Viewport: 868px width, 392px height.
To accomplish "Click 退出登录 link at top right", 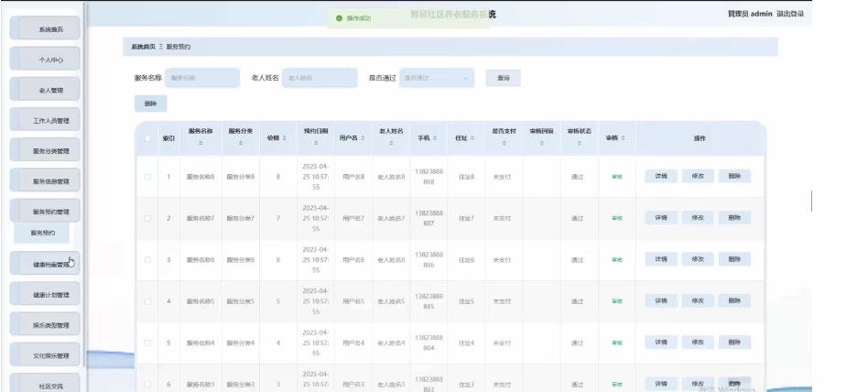I will pos(790,14).
